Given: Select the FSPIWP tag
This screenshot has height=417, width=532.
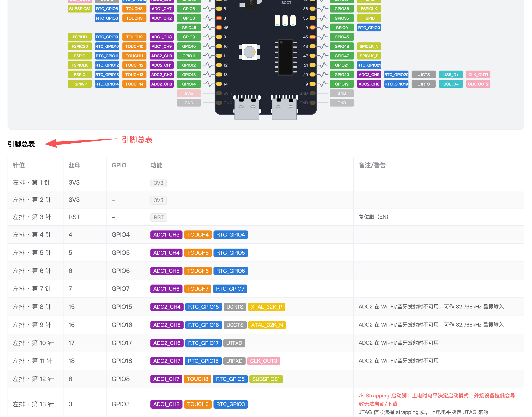Looking at the screenshot, I should pos(79,84).
